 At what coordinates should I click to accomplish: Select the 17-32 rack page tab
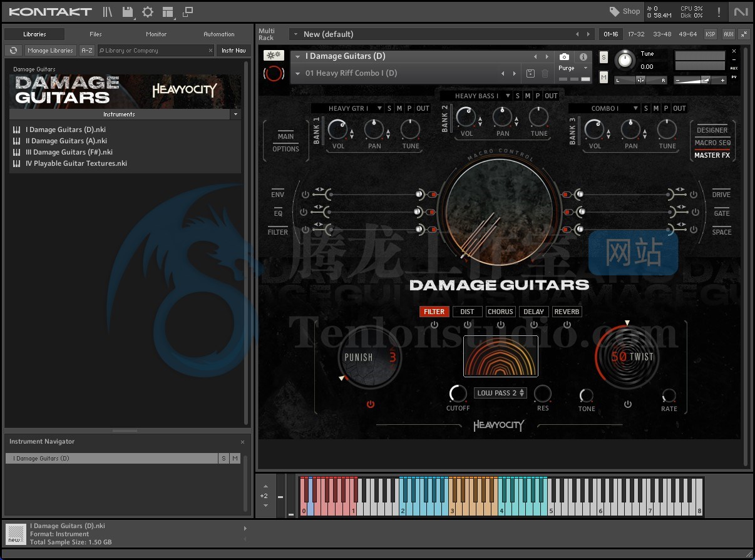click(636, 34)
